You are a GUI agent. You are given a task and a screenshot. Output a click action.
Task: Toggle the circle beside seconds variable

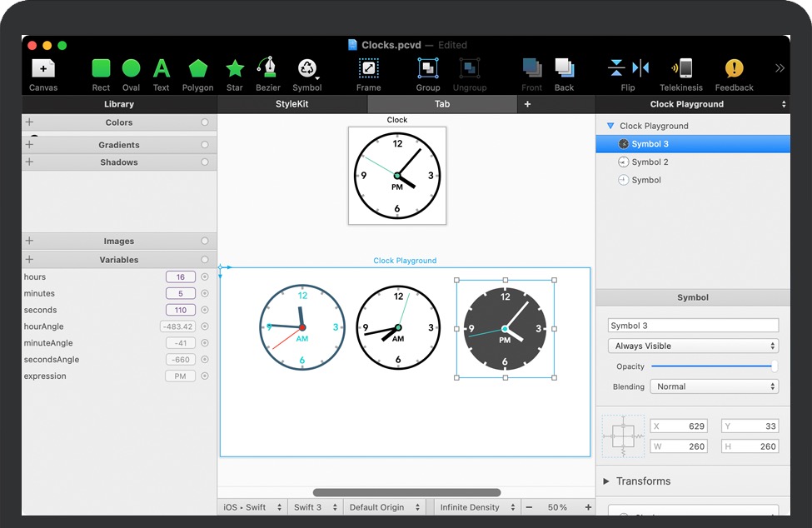(205, 310)
